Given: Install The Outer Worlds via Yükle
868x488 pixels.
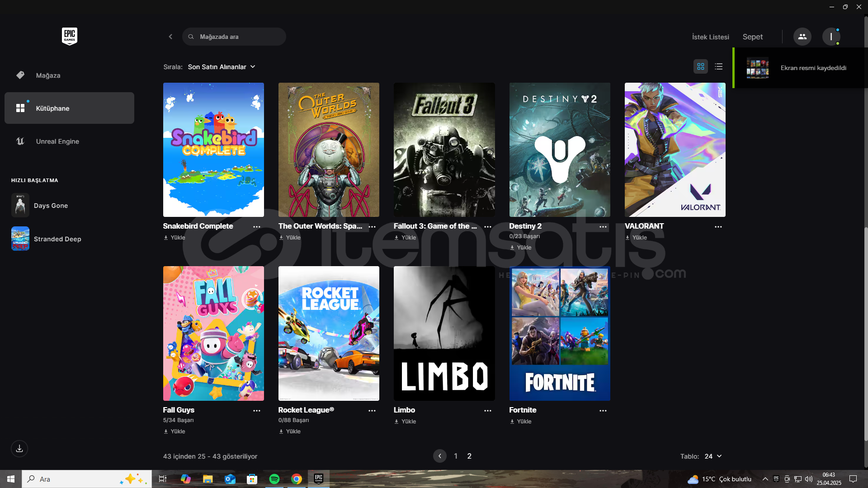Looking at the screenshot, I should pyautogui.click(x=290, y=238).
